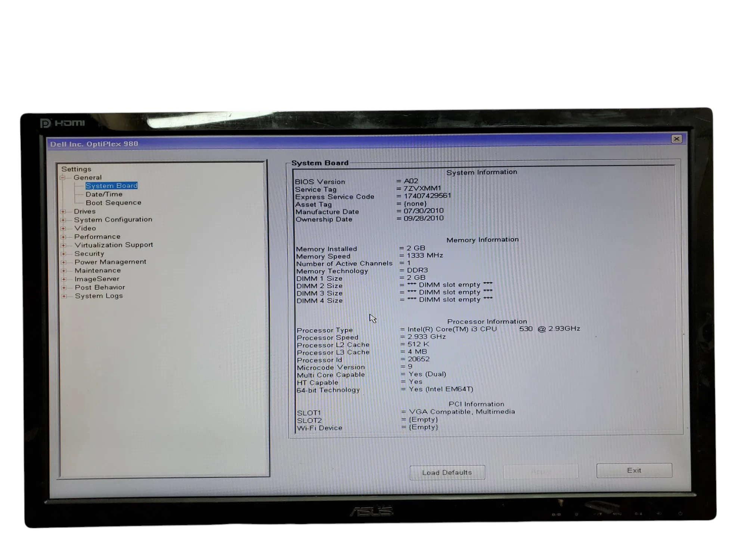Expand the Security tree node
This screenshot has height=560, width=747.
tap(63, 254)
